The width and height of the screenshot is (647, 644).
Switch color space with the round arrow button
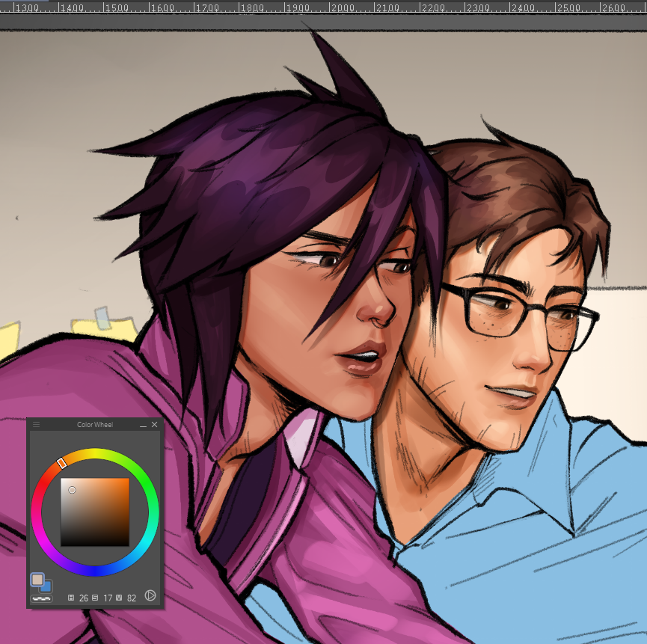click(150, 595)
